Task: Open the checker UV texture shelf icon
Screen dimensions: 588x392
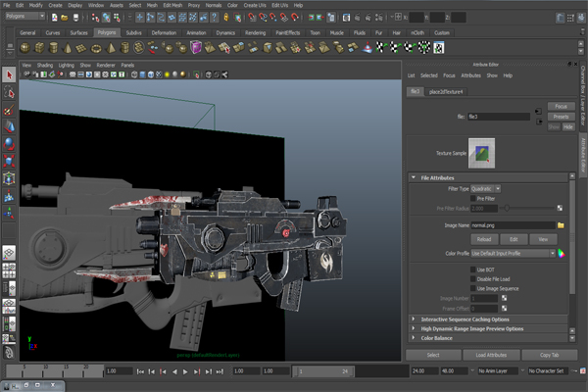Action: [439, 48]
